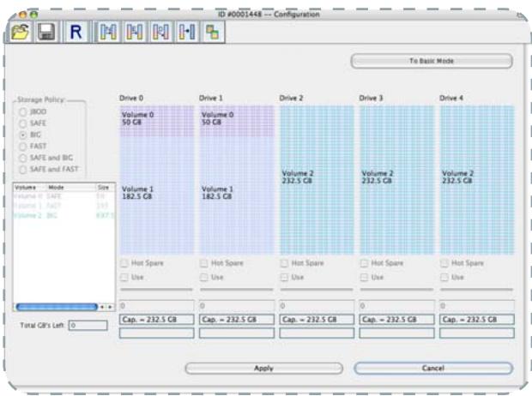Enable Hot Spare for Drive 3

coord(364,263)
